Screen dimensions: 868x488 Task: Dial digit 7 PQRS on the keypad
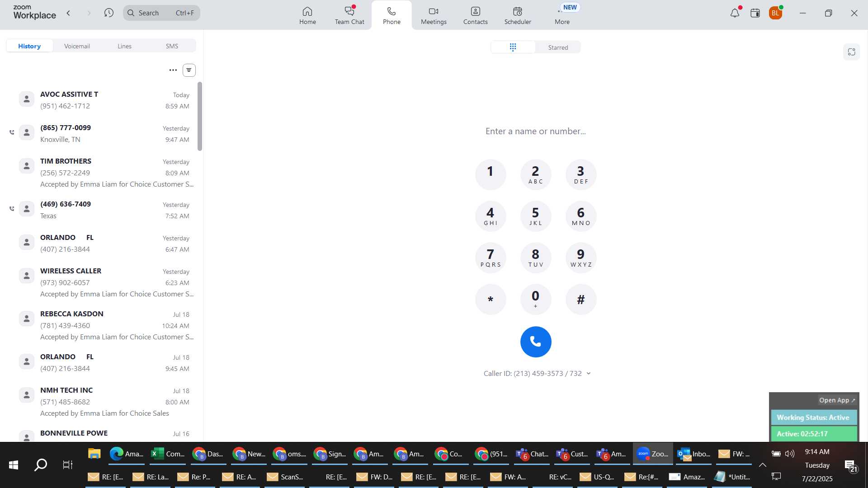click(491, 258)
